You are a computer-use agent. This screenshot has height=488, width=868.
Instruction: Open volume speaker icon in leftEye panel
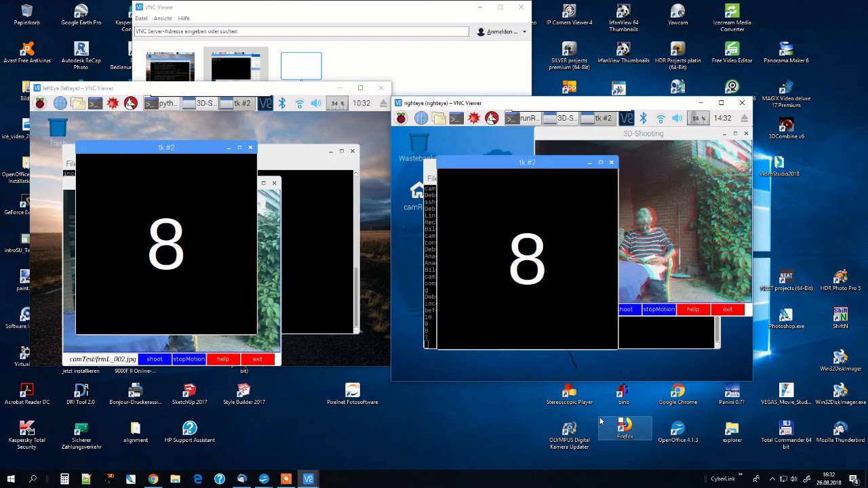coord(316,103)
